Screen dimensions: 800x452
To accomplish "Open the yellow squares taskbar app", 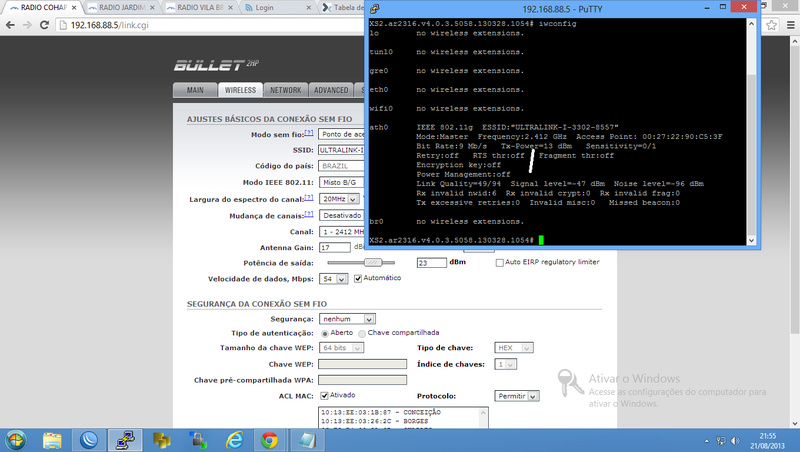I will [161, 440].
